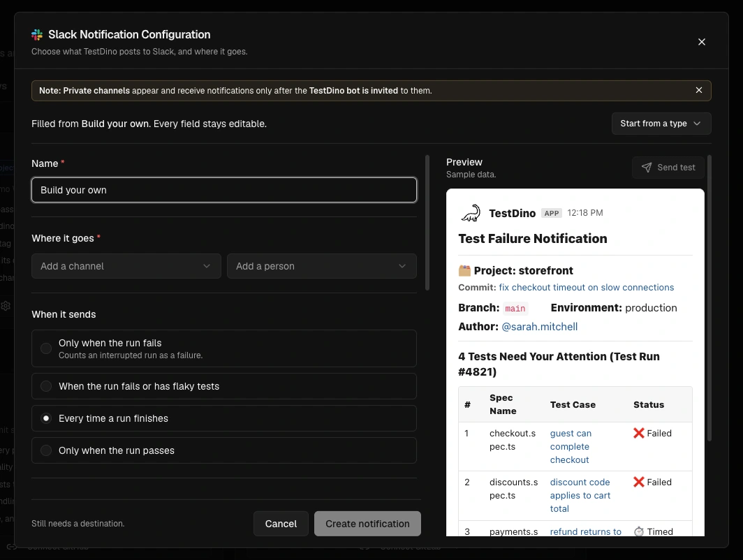The width and height of the screenshot is (743, 560).
Task: Select Only when the run passes
Action: [223, 450]
